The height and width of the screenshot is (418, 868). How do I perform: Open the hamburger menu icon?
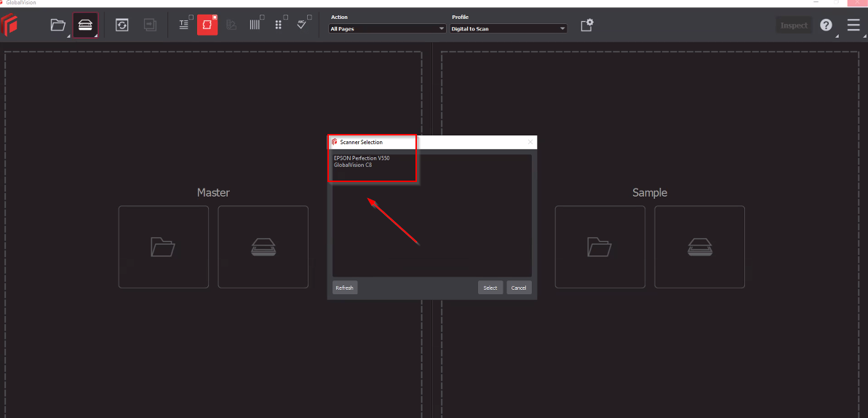tap(853, 25)
